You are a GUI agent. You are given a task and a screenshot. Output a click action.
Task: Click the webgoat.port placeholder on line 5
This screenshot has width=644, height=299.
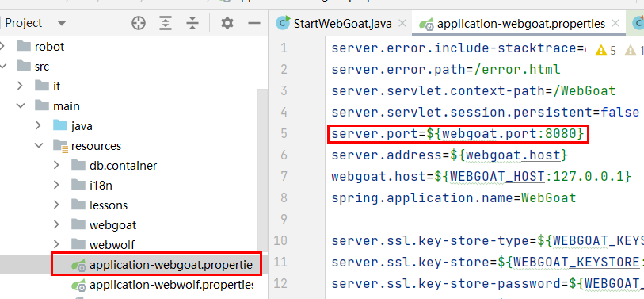(x=489, y=134)
